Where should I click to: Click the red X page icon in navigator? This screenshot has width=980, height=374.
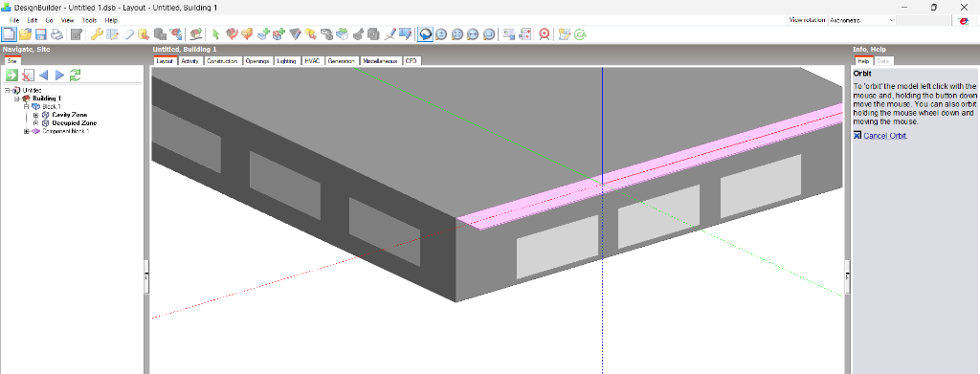(x=28, y=75)
